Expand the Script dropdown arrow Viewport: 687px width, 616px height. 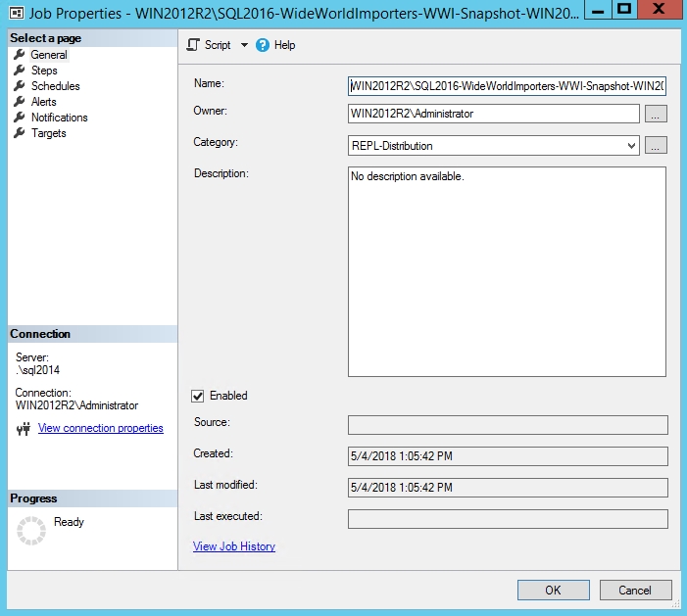click(x=244, y=45)
